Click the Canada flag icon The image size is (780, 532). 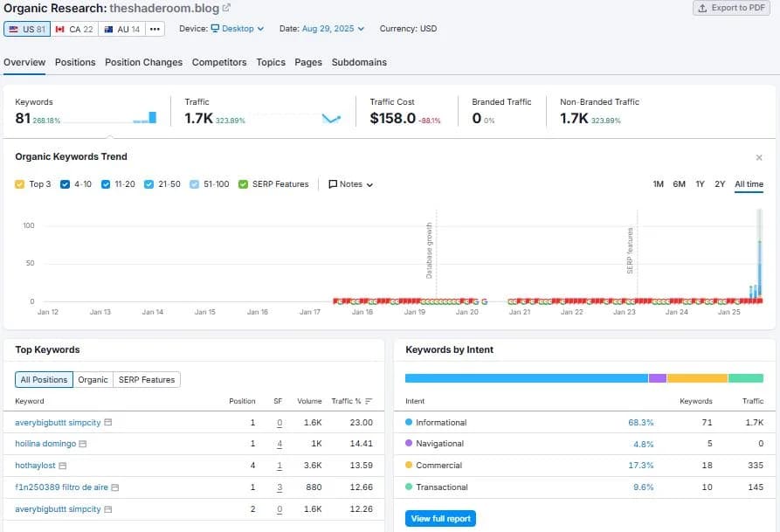(60, 29)
